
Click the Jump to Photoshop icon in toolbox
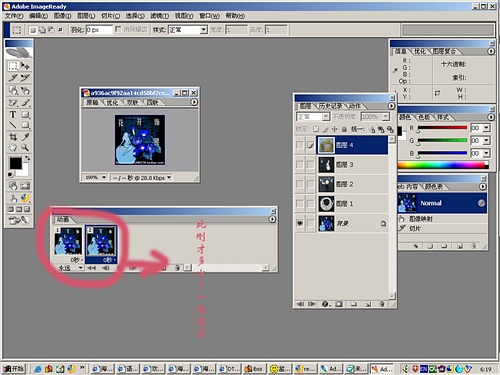tap(19, 220)
